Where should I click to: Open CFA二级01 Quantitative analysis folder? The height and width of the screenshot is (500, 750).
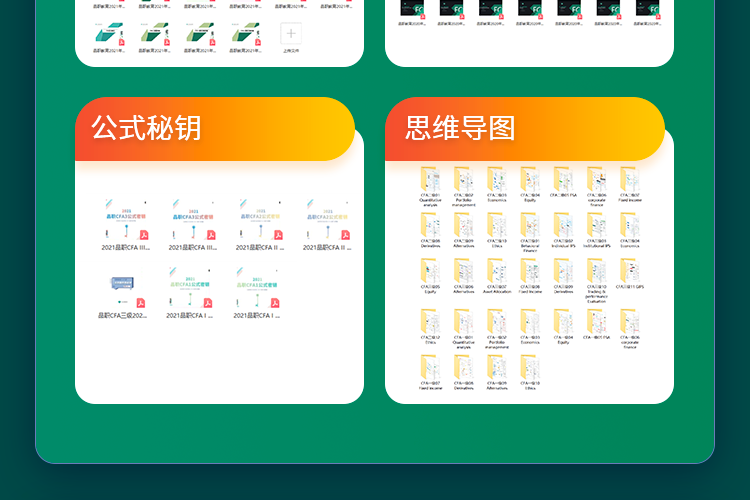point(430,187)
